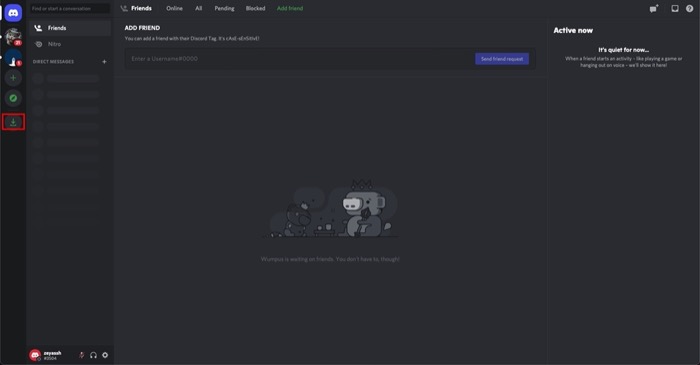Click the ADD FRIEND heading
Image resolution: width=700 pixels, height=365 pixels.
click(142, 28)
